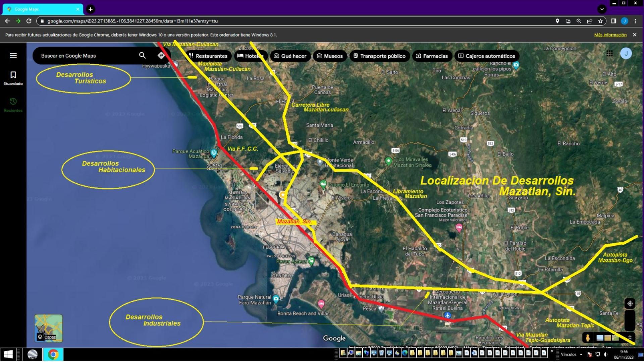
Task: Filter map by Hoteles
Action: (251, 56)
